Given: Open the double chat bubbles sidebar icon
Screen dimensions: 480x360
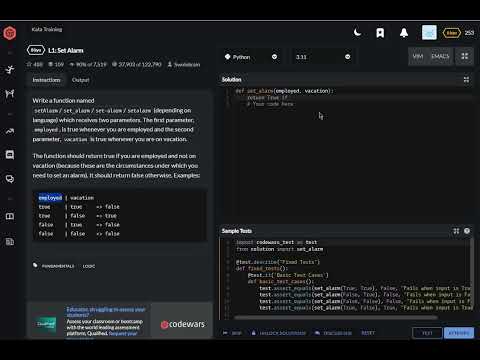Looking at the screenshot, I should point(10,179).
